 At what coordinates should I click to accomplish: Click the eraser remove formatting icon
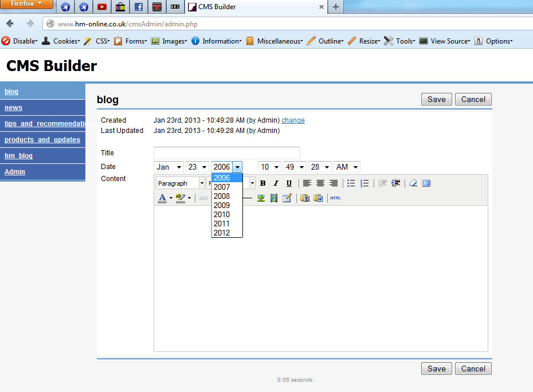coord(413,183)
